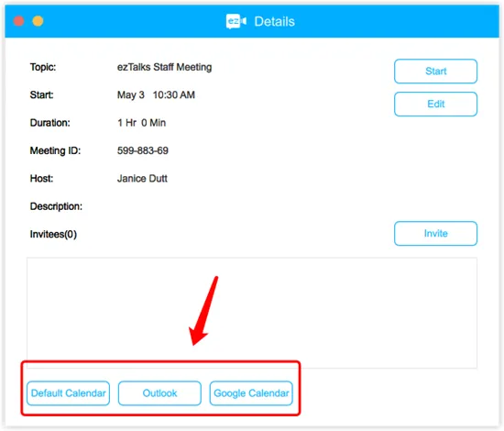The height and width of the screenshot is (431, 504).
Task: Open Edit for the meeting details
Action: coord(435,104)
